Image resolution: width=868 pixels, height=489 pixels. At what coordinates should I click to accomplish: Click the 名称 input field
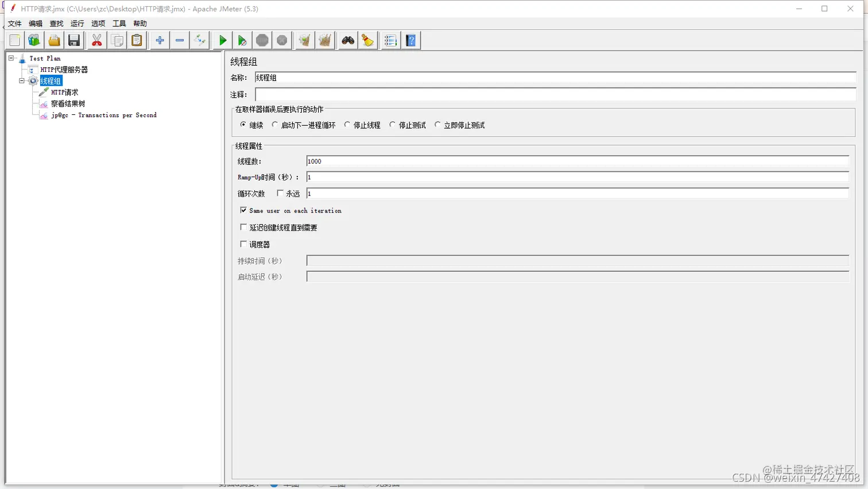[x=555, y=78]
